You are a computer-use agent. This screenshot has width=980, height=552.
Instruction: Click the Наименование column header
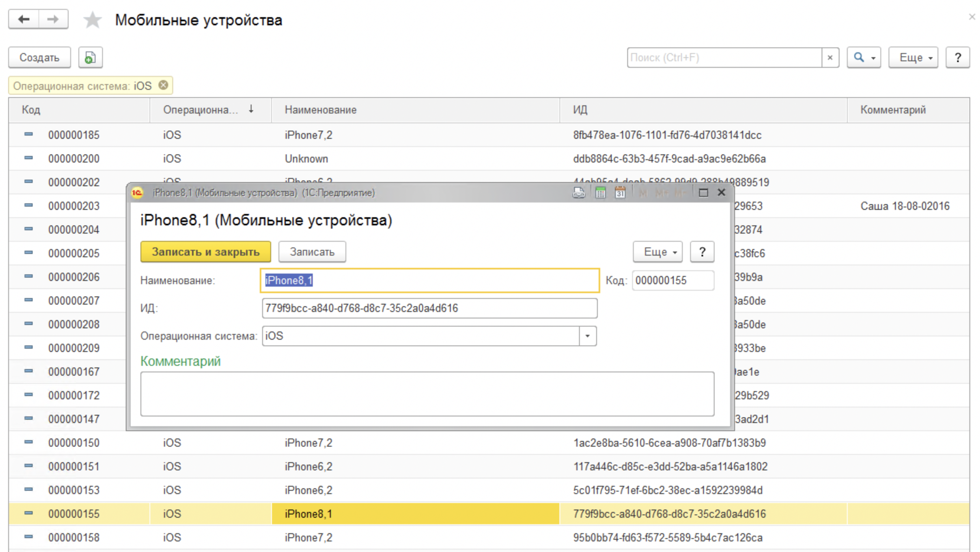tap(415, 110)
